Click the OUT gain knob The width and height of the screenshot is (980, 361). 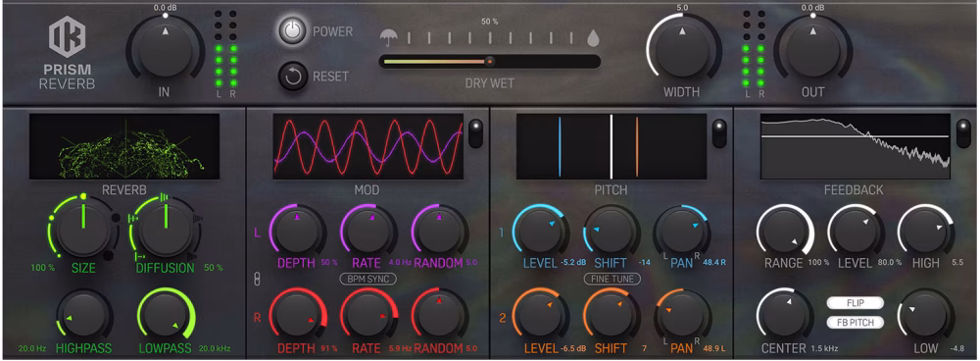(811, 51)
